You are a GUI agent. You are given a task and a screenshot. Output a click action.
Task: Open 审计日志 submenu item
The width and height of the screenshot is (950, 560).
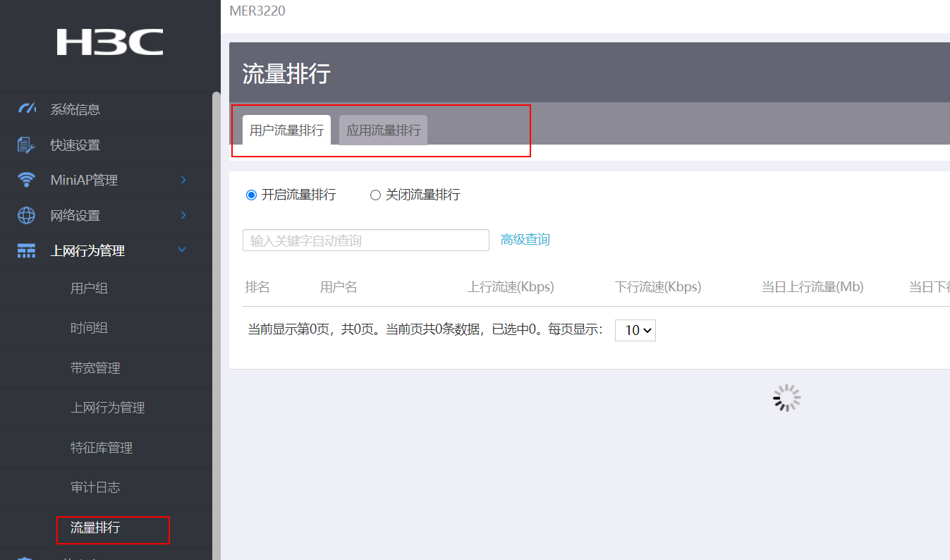[x=106, y=487]
